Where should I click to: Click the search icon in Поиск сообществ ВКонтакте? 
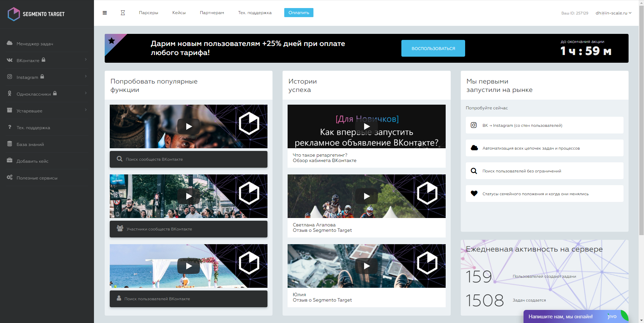(x=119, y=159)
